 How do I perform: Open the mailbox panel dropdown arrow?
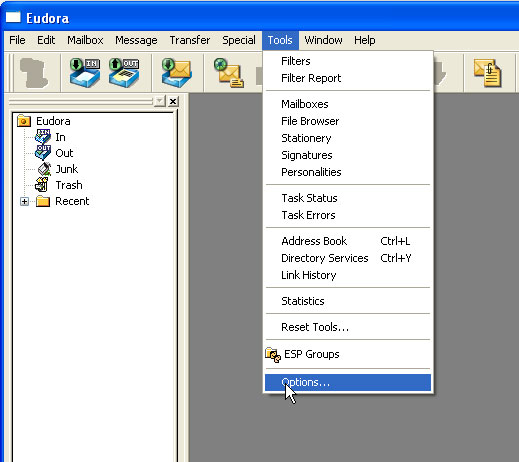coord(160,101)
